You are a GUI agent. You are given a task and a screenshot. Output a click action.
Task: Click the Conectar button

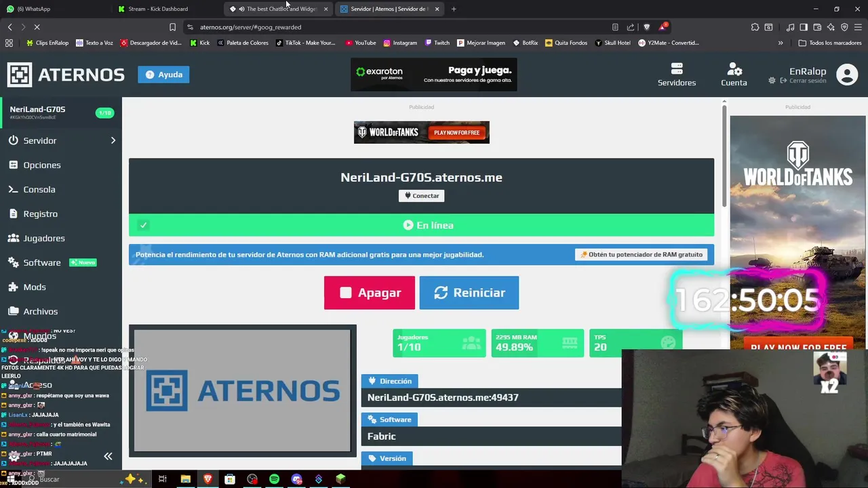click(422, 195)
